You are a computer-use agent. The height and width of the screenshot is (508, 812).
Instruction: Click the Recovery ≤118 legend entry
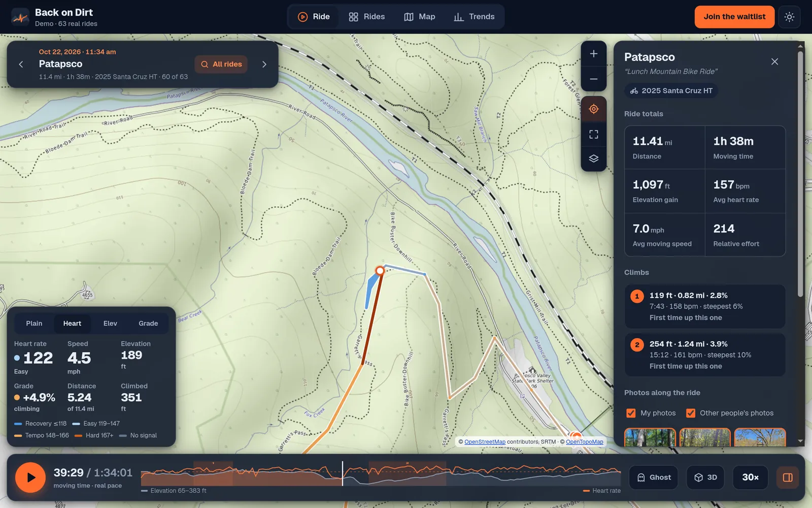click(x=40, y=424)
